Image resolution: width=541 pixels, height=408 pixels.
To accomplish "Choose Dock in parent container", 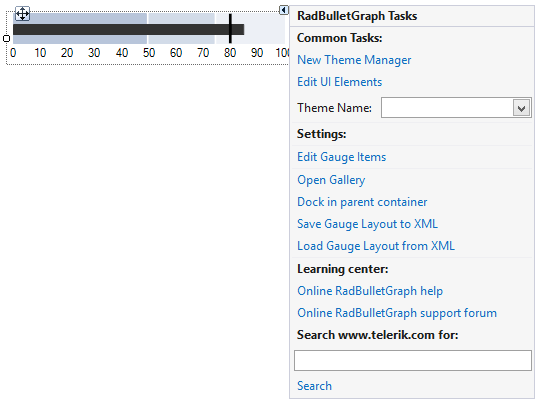I will coord(362,202).
